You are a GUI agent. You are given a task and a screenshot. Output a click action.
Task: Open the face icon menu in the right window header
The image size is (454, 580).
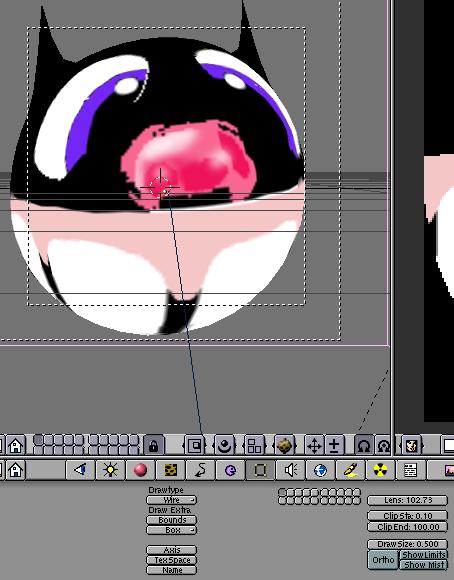click(411, 445)
